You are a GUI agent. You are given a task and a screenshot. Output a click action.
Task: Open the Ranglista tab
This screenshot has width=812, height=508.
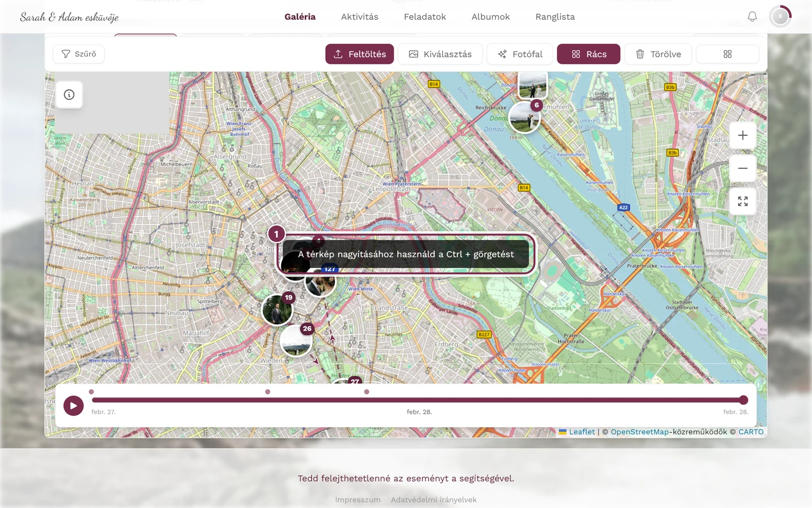click(555, 17)
